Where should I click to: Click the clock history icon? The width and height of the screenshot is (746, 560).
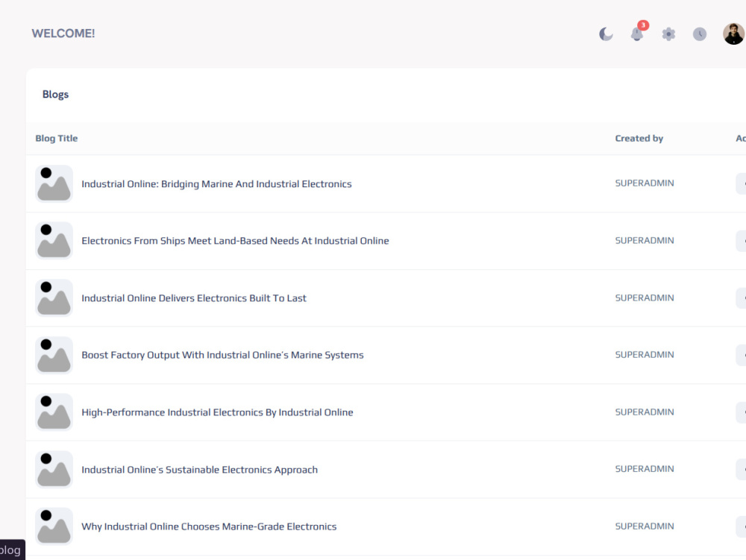699,34
